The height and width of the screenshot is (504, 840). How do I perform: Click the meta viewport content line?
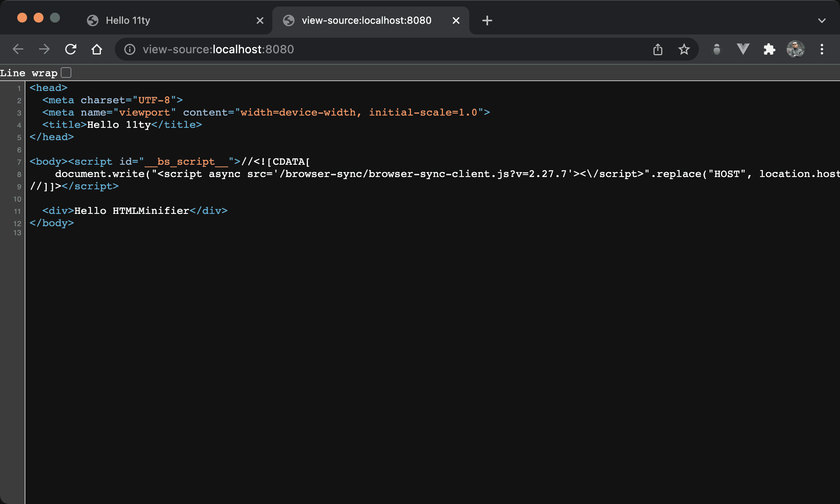[x=266, y=112]
